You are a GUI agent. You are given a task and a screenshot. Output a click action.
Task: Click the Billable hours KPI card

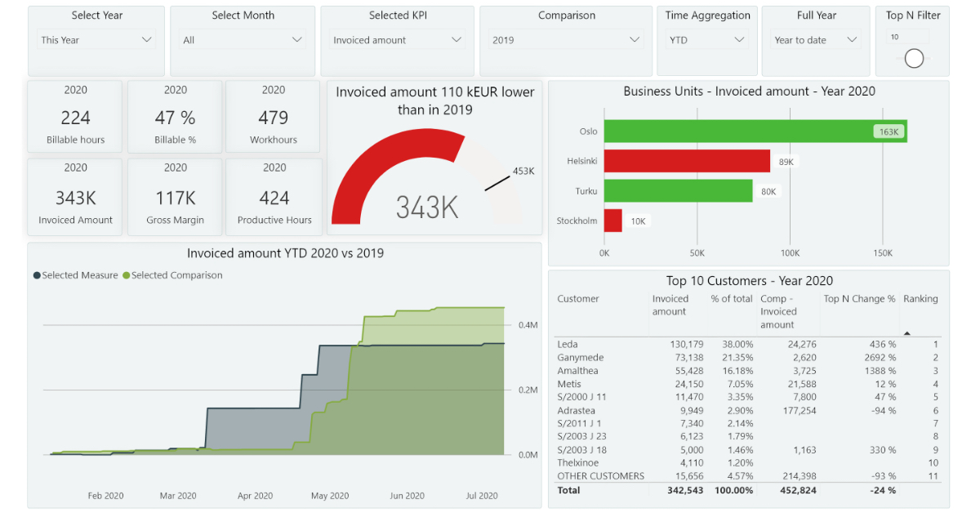[75, 117]
